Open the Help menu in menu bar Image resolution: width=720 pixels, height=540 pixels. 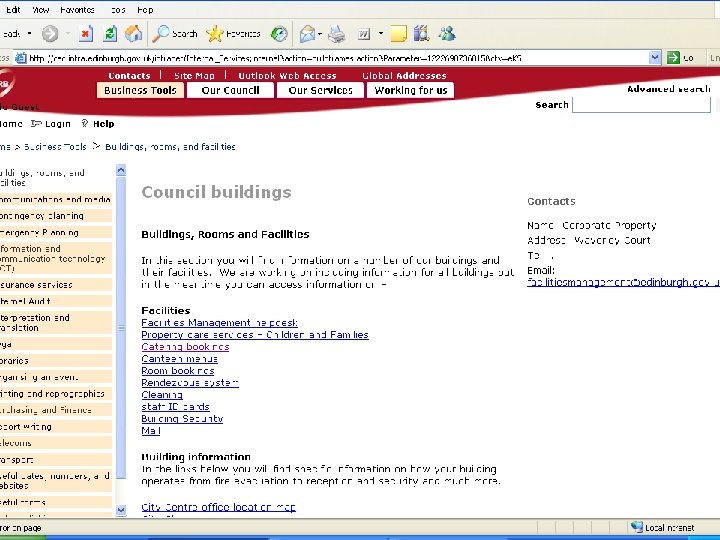[x=145, y=10]
